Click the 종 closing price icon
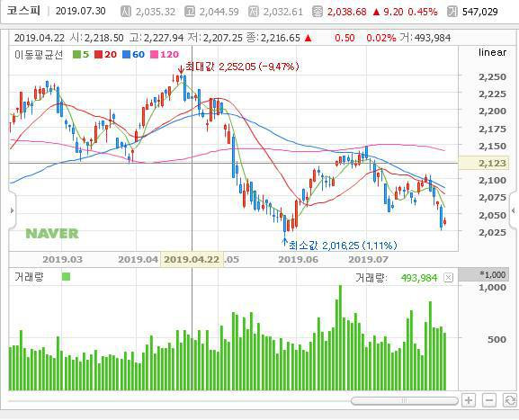 tap(318, 12)
